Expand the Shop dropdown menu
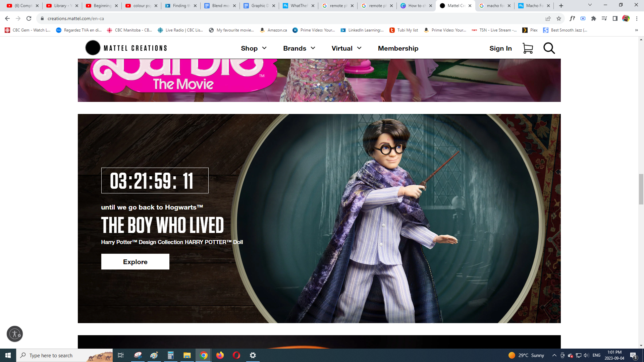The width and height of the screenshot is (644, 362). click(x=254, y=48)
